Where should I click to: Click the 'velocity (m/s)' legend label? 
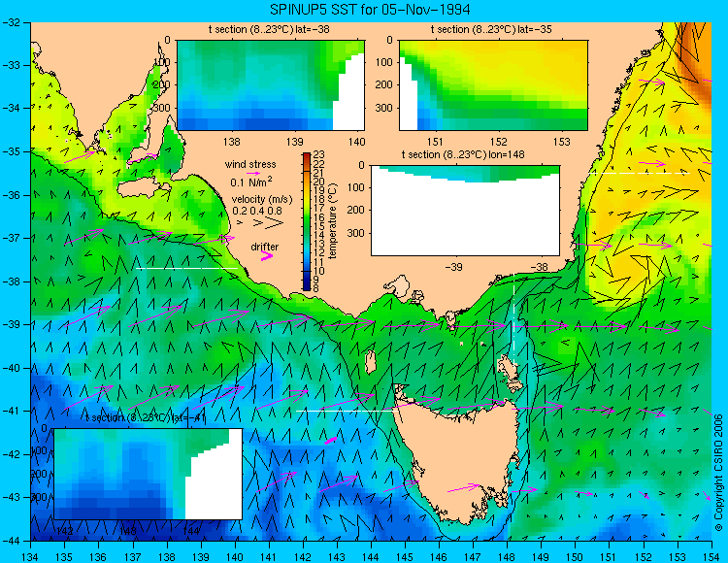coord(262,200)
